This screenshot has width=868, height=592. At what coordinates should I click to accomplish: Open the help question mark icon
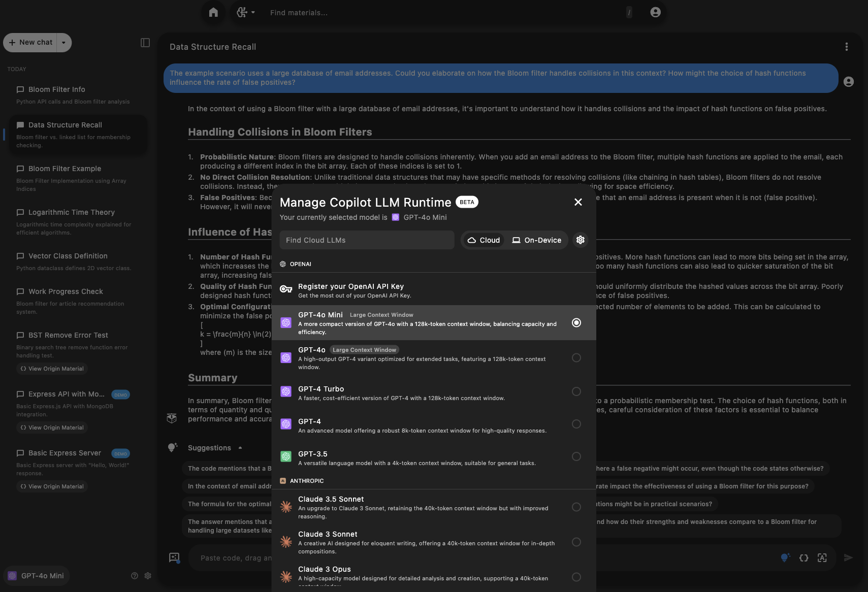click(135, 576)
